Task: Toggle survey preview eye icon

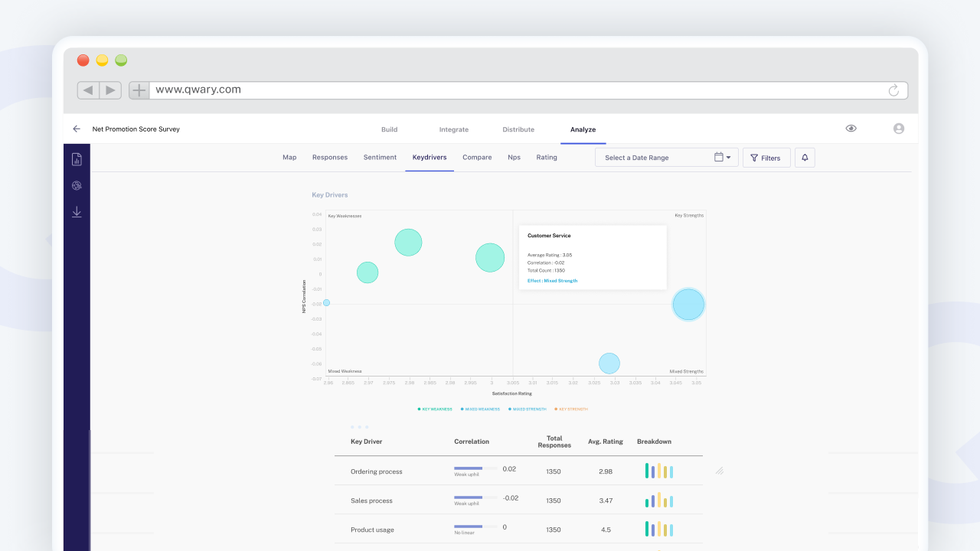Action: 851,129
